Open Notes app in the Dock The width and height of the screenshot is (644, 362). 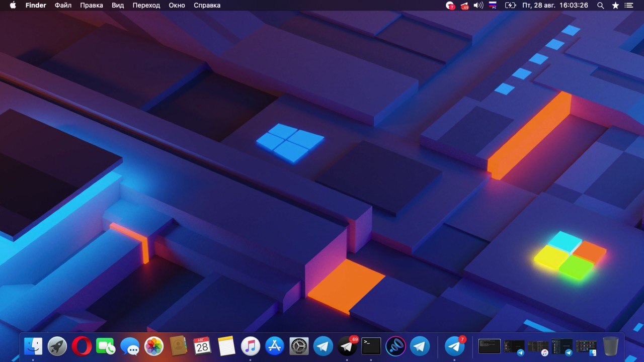tap(226, 346)
